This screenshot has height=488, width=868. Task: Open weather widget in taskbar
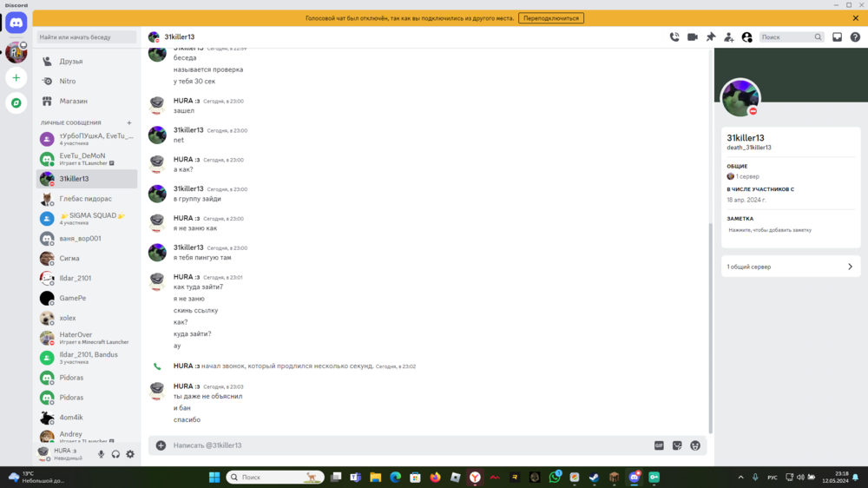pyautogui.click(x=37, y=478)
